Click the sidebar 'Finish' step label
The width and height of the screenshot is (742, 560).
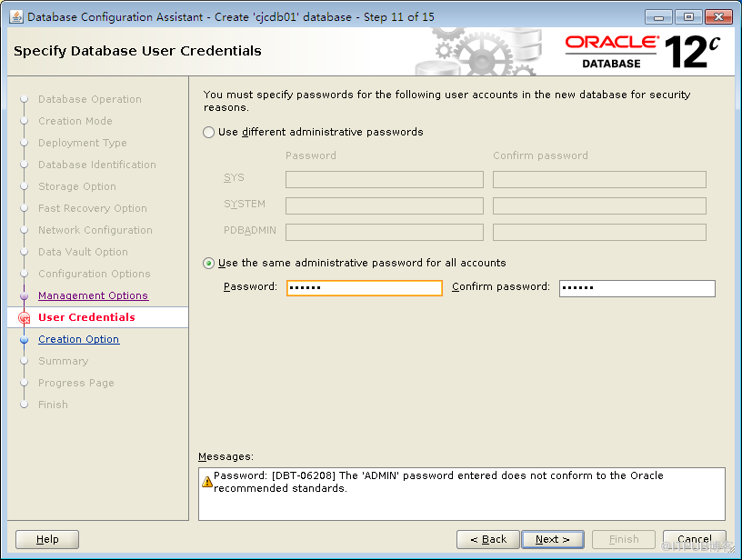[53, 405]
